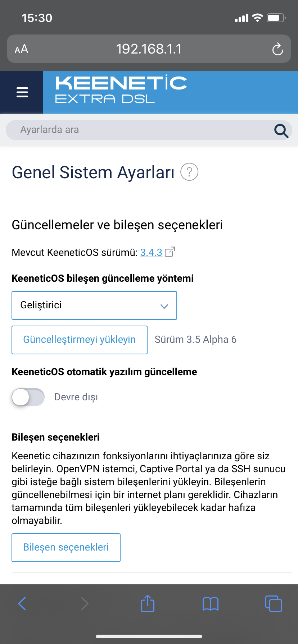Viewport: 298px width, 644px height.
Task: Reload the page with the refresh icon
Action: [x=277, y=49]
